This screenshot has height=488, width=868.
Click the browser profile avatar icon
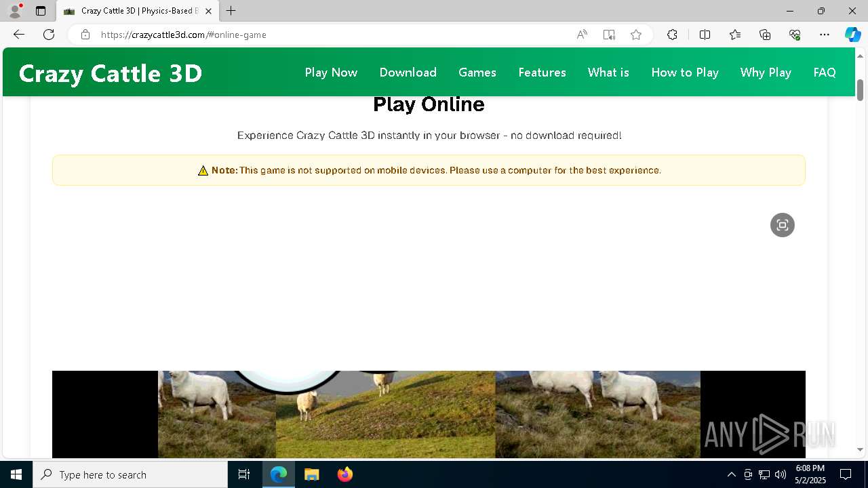tap(15, 11)
